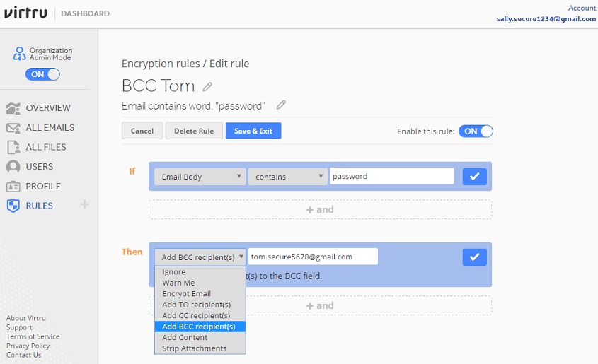Confirm the If condition checkmark
The width and height of the screenshot is (598, 364).
click(474, 177)
